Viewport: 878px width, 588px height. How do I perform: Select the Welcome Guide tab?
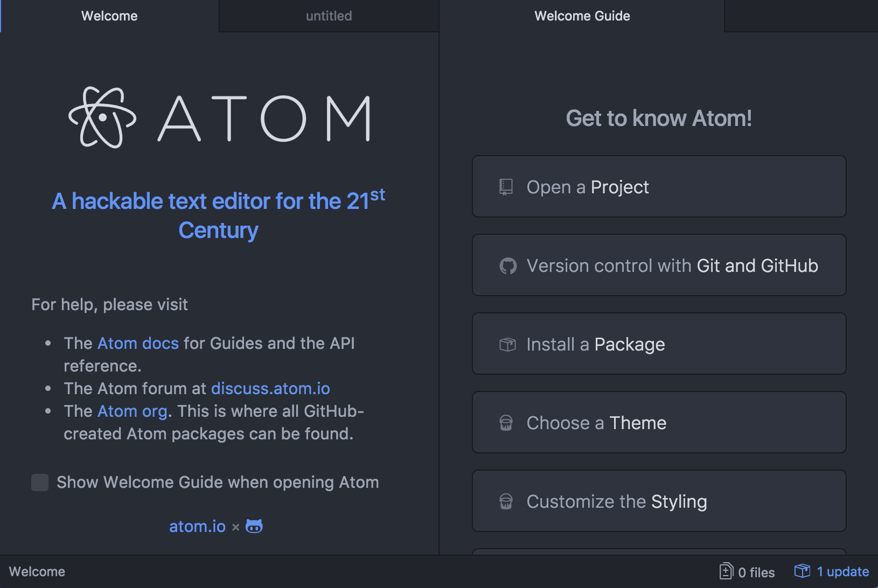click(582, 16)
